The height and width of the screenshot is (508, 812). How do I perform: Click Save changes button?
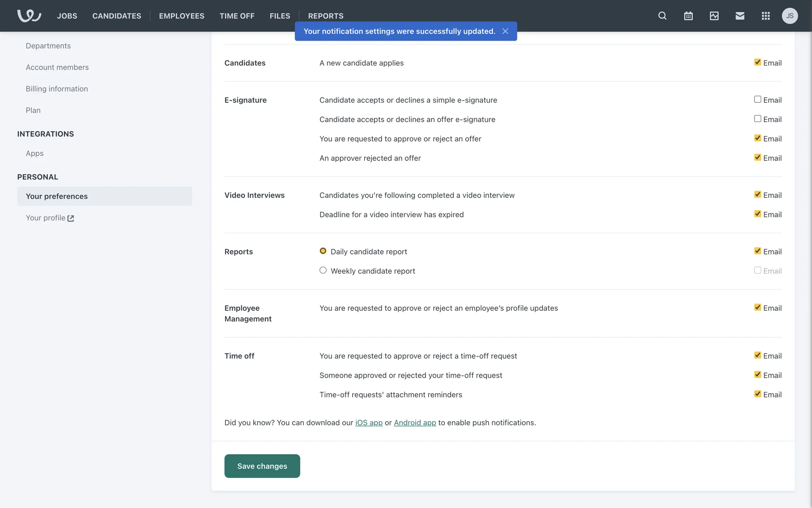(x=262, y=466)
